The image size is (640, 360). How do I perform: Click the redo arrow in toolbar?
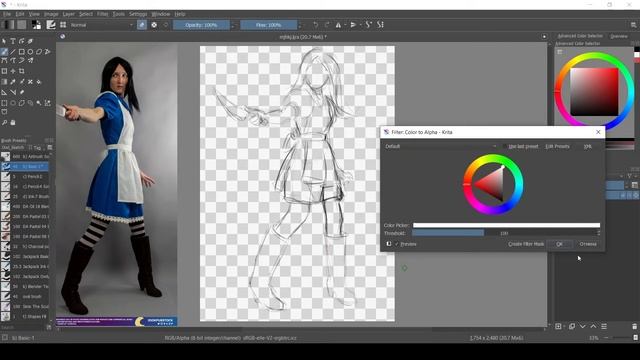tap(327, 25)
